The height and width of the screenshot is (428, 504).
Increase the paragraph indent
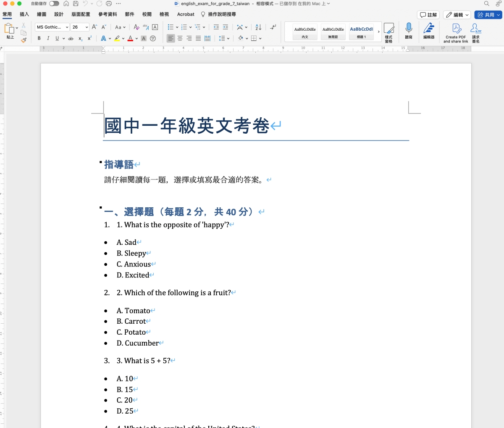pyautogui.click(x=226, y=27)
